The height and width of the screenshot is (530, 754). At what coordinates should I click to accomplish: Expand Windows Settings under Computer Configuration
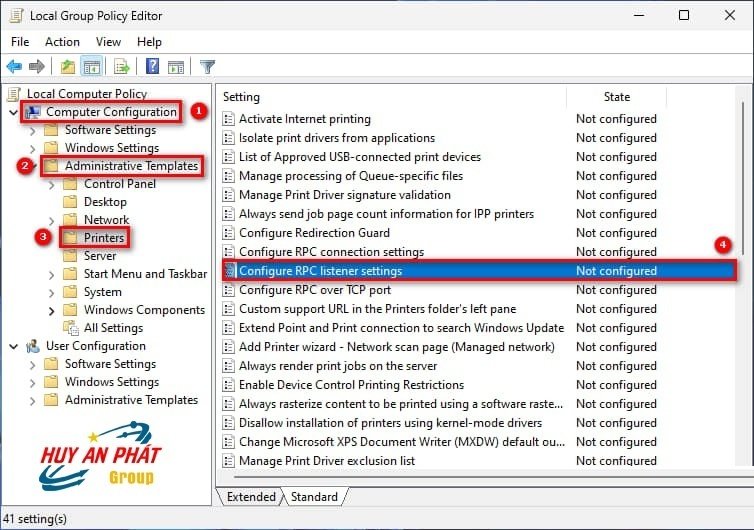[x=32, y=149]
